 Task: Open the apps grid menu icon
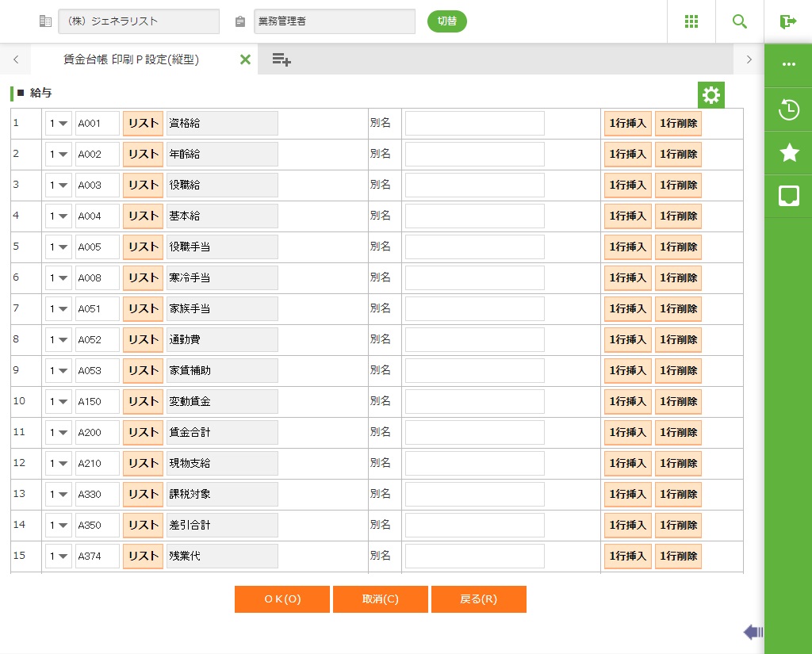[691, 21]
